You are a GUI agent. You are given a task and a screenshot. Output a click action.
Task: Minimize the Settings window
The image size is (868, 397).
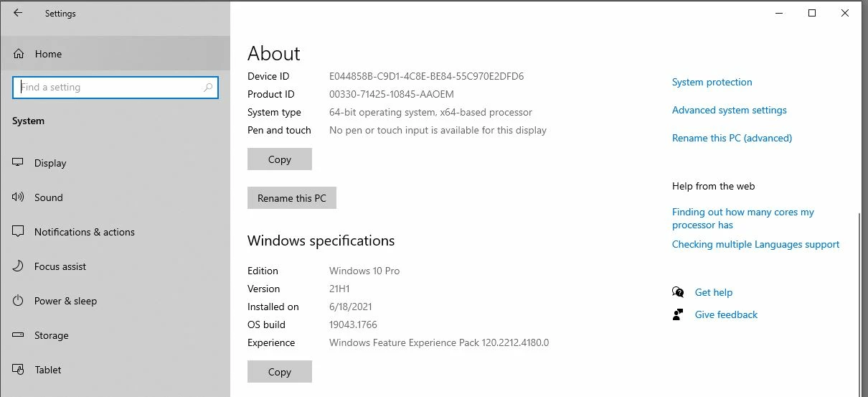coord(779,13)
